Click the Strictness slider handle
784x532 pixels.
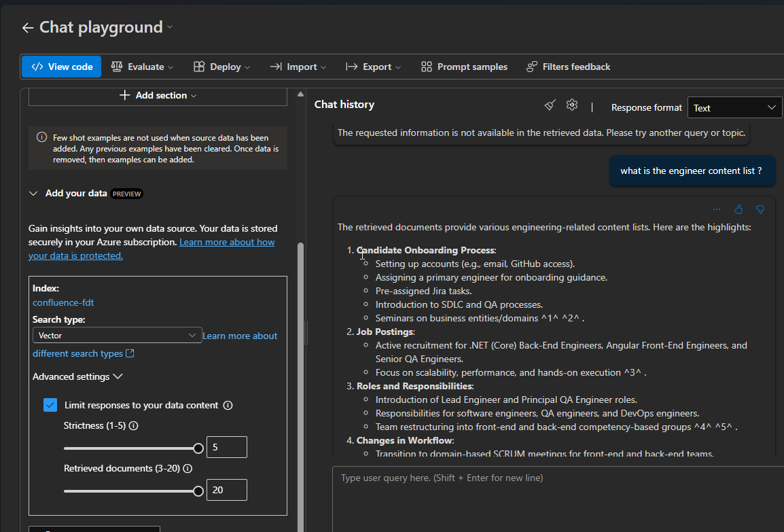pos(198,448)
